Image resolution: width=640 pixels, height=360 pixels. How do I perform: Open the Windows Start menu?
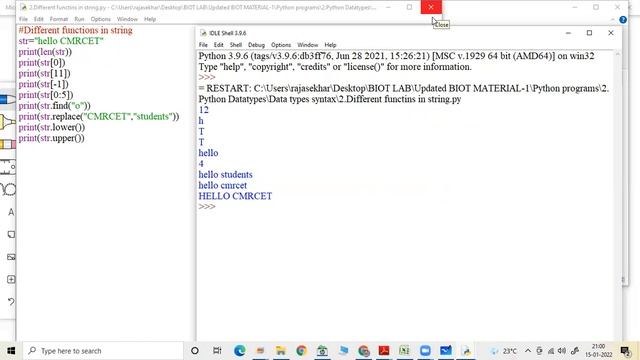tap(11, 351)
